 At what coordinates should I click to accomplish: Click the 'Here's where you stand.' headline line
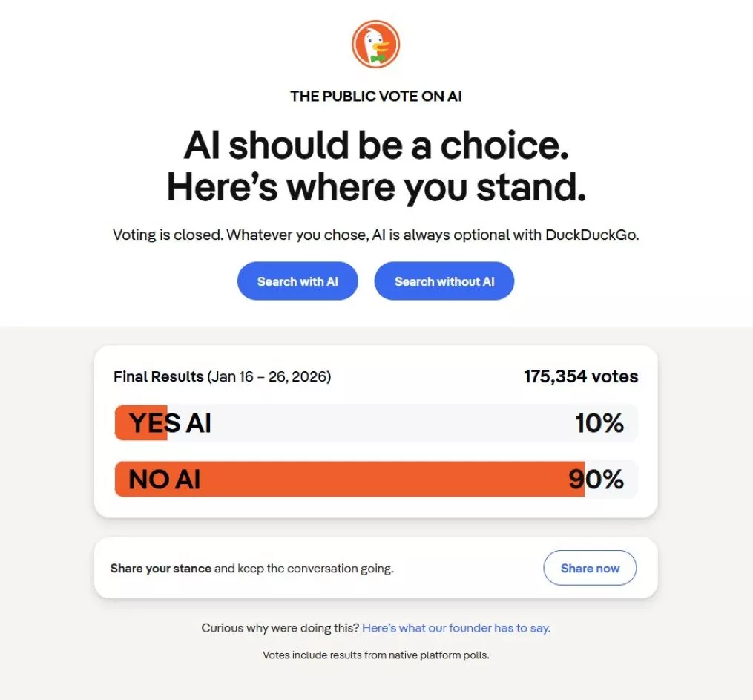coord(376,187)
